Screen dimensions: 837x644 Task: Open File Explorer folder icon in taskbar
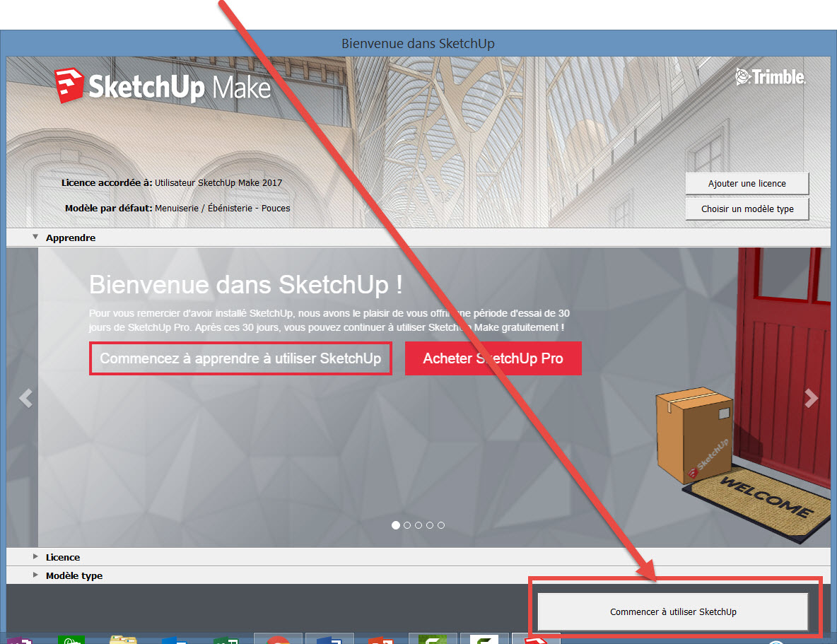click(123, 639)
